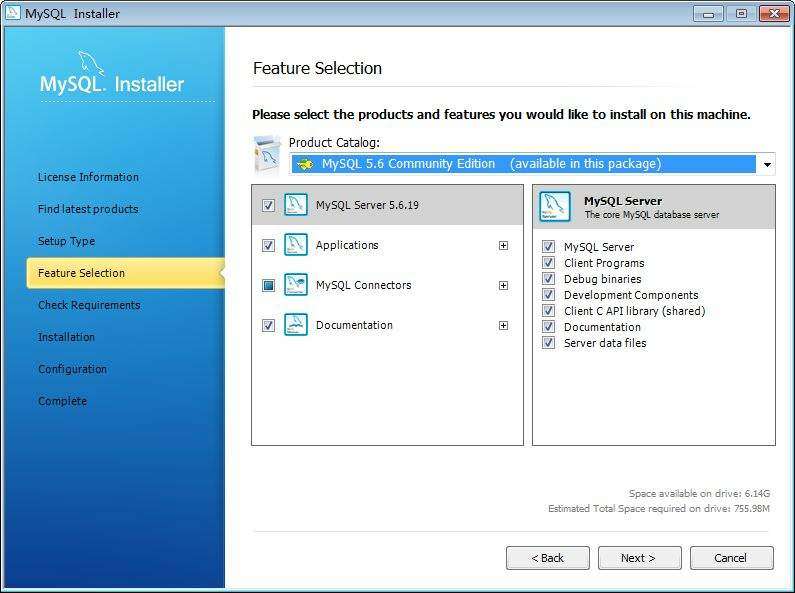Click the MySQL Server 5.6.19 product icon
Screen dimensions: 795x593
click(x=296, y=205)
